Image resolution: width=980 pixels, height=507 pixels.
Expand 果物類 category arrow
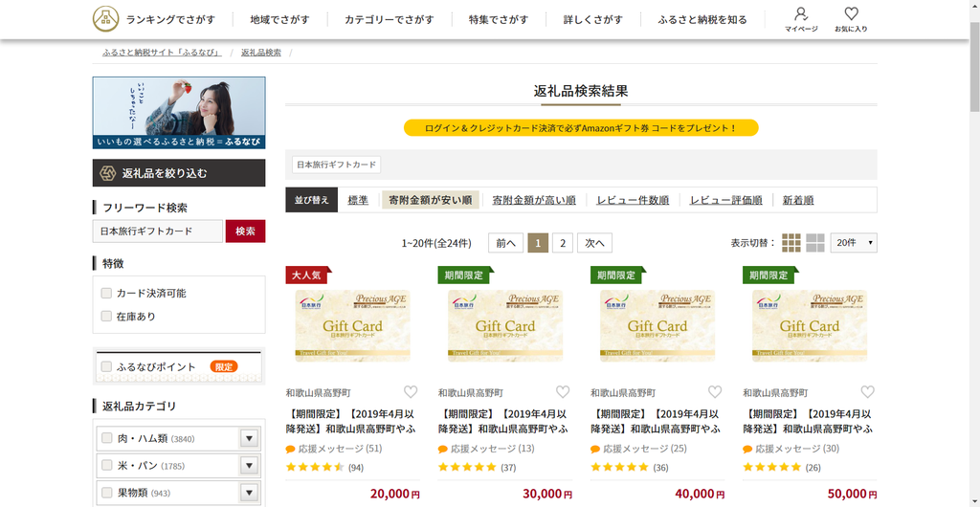click(249, 492)
